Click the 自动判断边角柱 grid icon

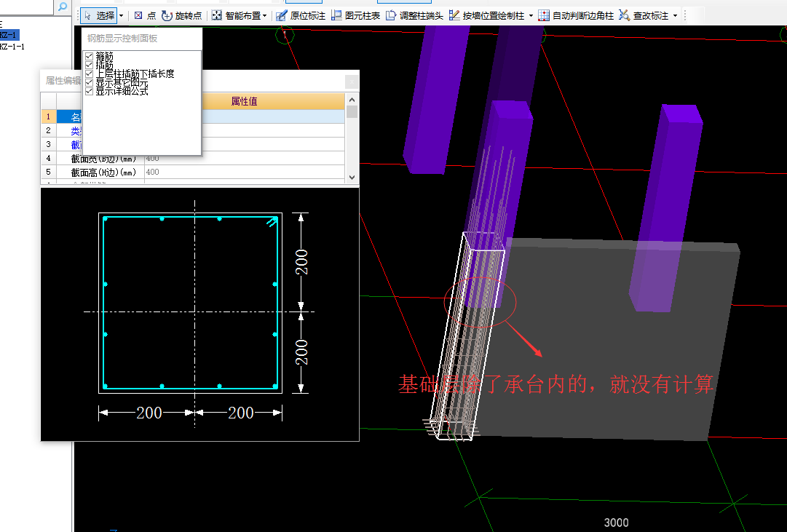544,15
